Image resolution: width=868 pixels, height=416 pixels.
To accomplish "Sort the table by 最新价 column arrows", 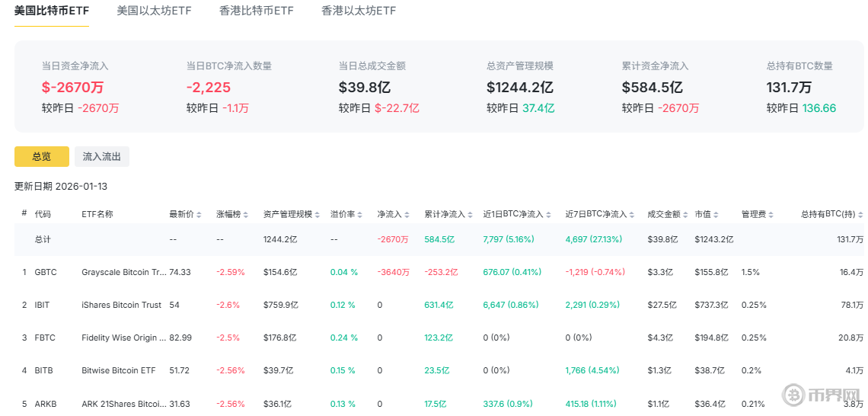I will pos(199,215).
